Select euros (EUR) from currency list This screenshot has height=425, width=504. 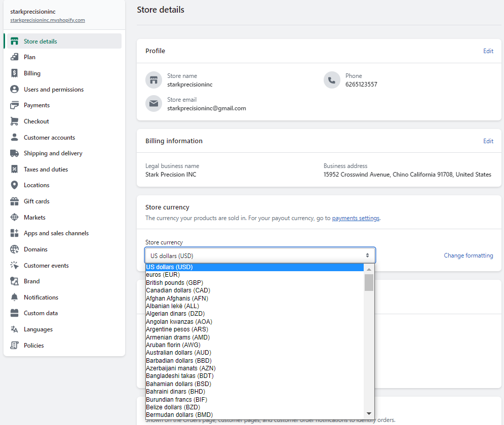tap(255, 275)
